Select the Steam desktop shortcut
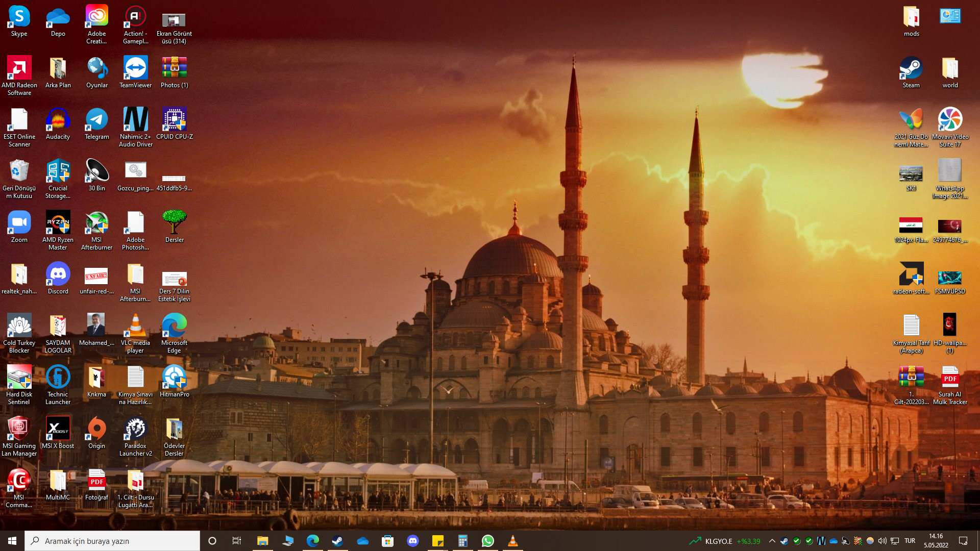This screenshot has height=551, width=980. click(911, 73)
